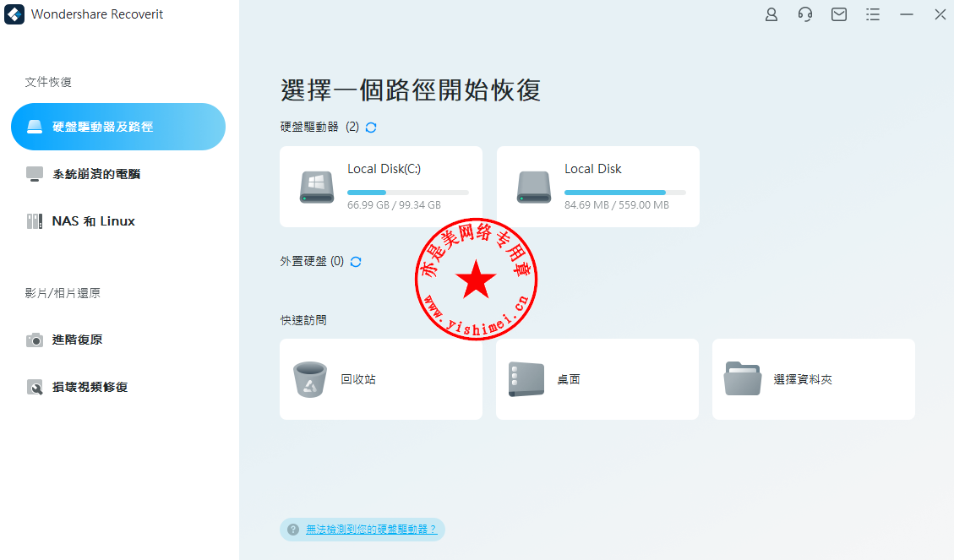Open the user account icon

[771, 14]
